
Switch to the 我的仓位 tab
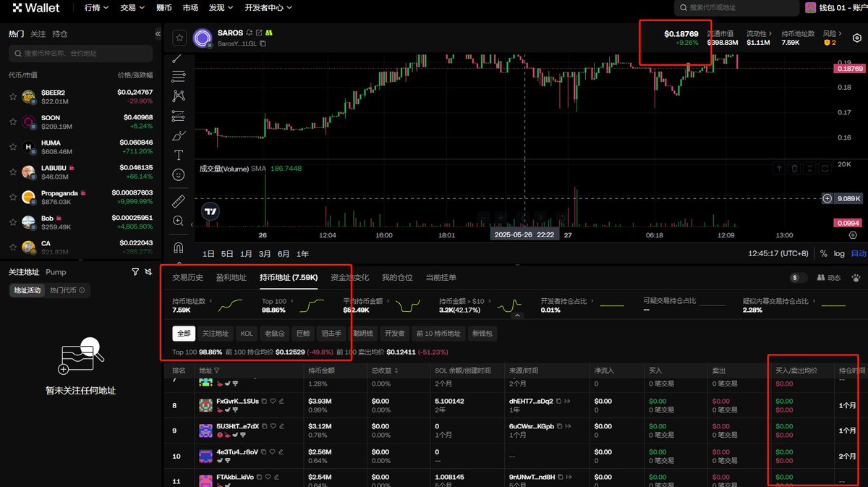tap(397, 277)
